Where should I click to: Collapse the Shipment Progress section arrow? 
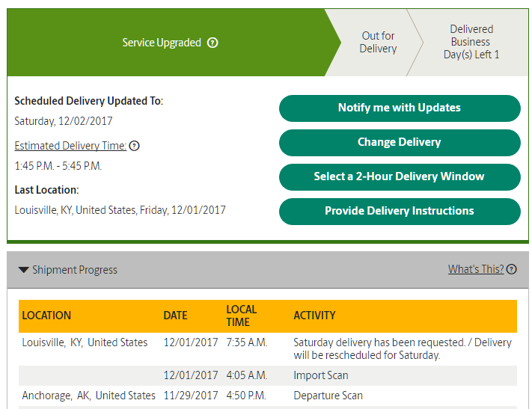pyautogui.click(x=24, y=270)
